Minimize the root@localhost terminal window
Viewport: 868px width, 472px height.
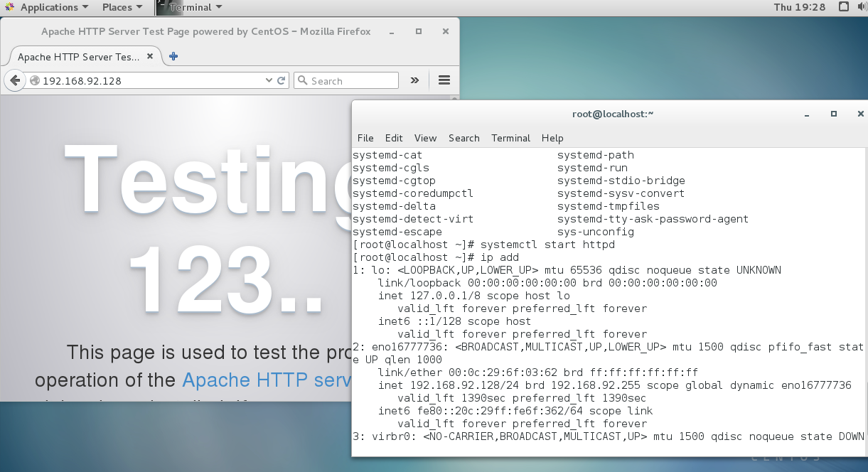coord(807,114)
